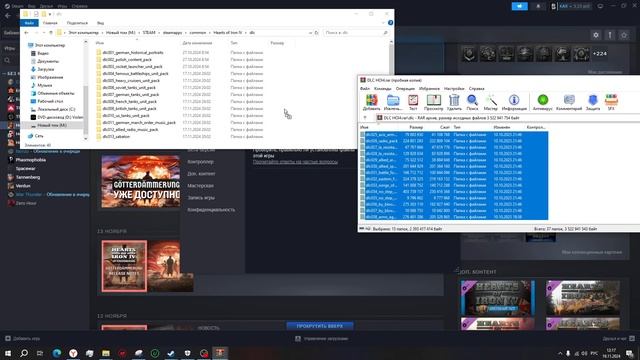Click the green Антивирус icon in WinRAR
This screenshot has width=640, height=360.
(x=542, y=102)
